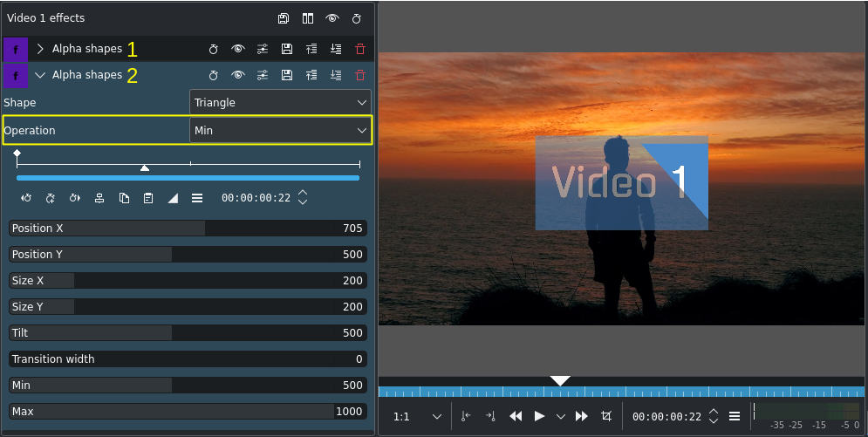Toggle visibility of all Video 1 effects
The height and width of the screenshot is (437, 868).
coord(332,18)
